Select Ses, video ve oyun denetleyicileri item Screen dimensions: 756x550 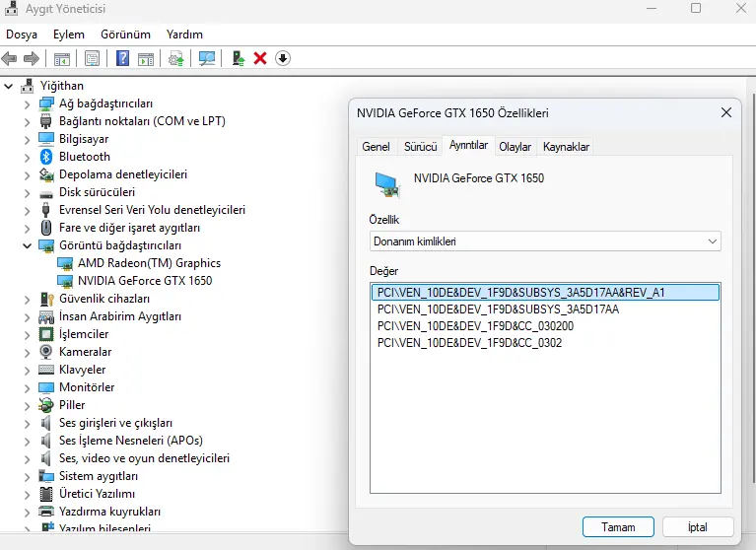pyautogui.click(x=144, y=458)
